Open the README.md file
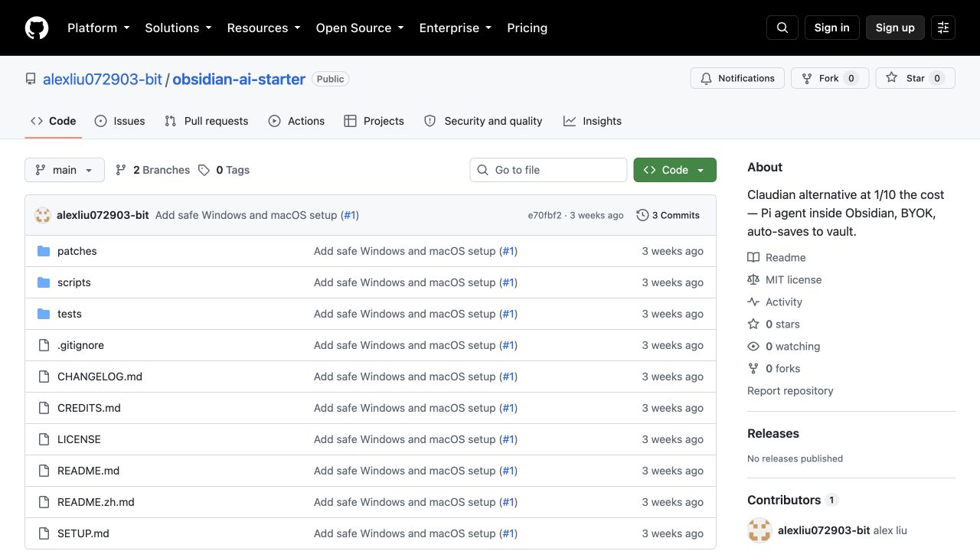This screenshot has width=980, height=551. pos(88,471)
